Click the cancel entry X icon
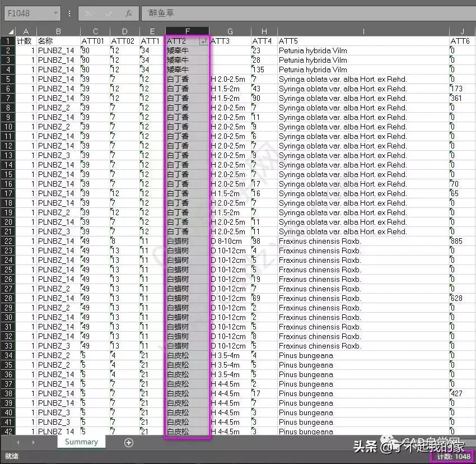The image size is (476, 464). click(89, 13)
